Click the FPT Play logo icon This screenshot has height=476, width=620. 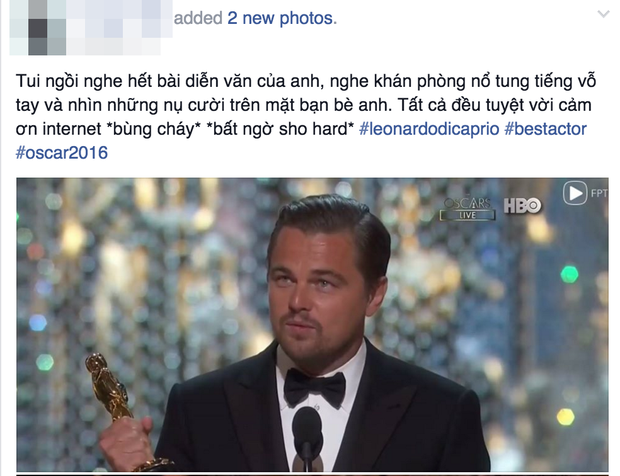tap(575, 193)
